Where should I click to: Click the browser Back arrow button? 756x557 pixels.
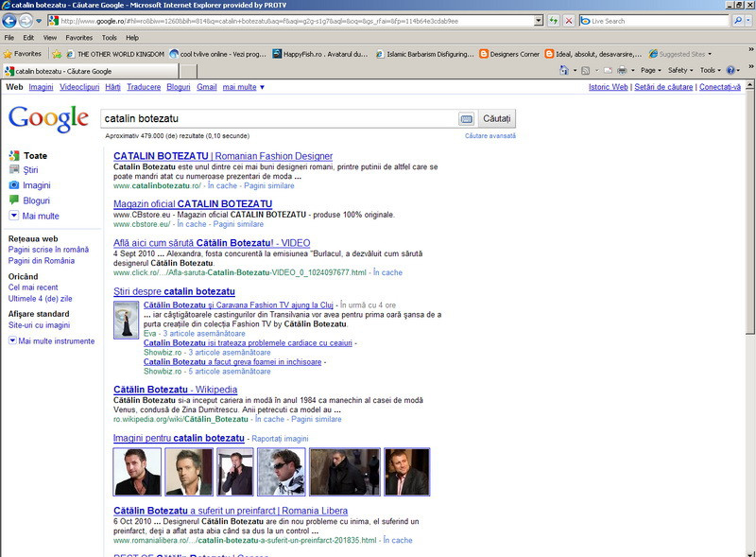(x=11, y=20)
